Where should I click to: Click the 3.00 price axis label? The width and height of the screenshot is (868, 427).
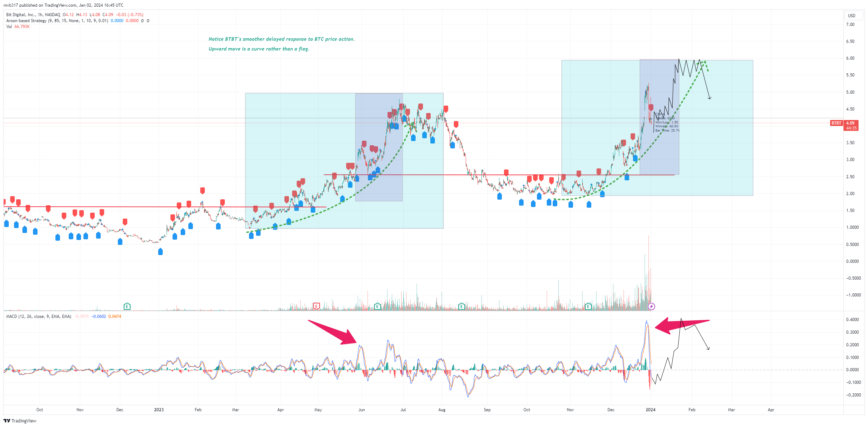tap(850, 160)
